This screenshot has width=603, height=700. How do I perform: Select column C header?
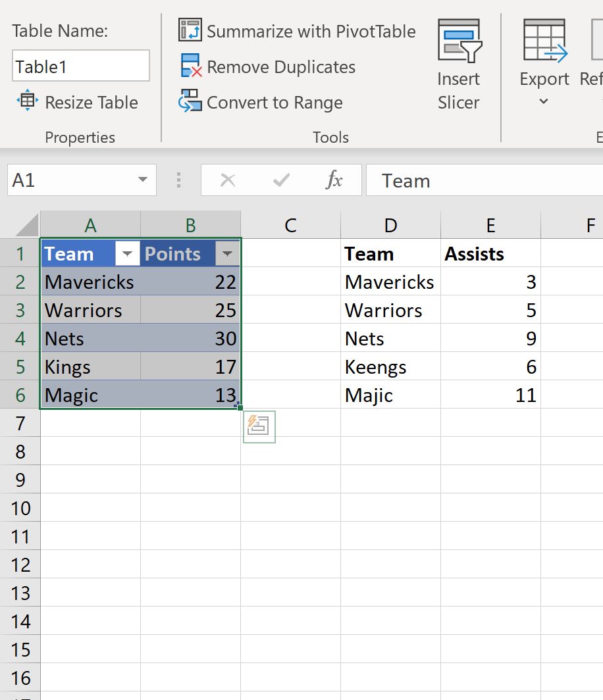290,224
